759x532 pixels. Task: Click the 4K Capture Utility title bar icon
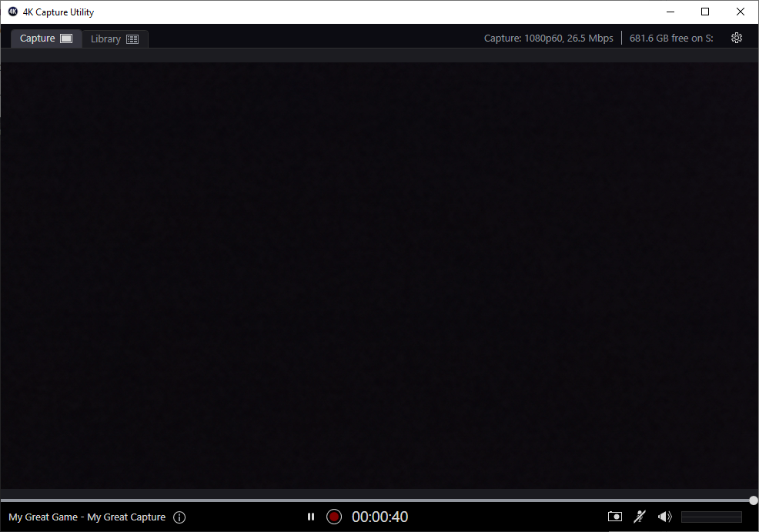pos(11,12)
